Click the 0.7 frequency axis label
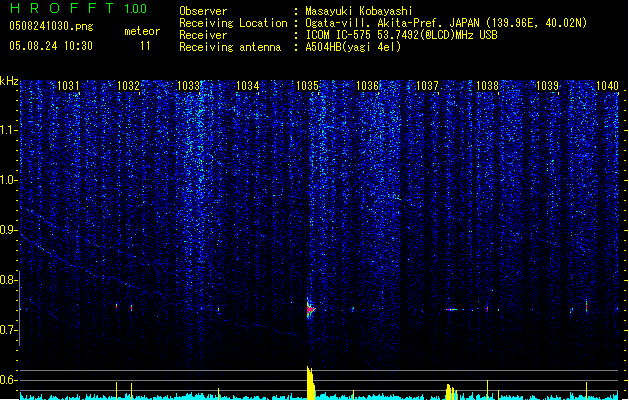The height and width of the screenshot is (400, 629). (x=8, y=330)
